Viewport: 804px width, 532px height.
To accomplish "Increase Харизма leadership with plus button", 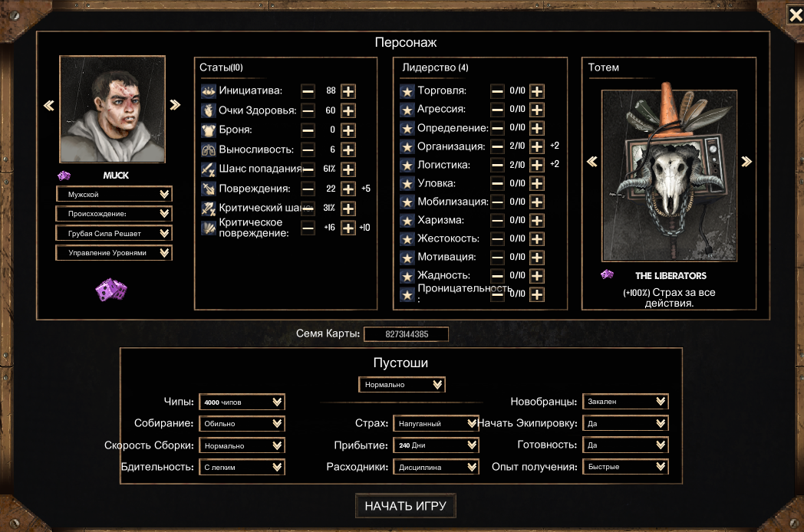I will point(537,220).
